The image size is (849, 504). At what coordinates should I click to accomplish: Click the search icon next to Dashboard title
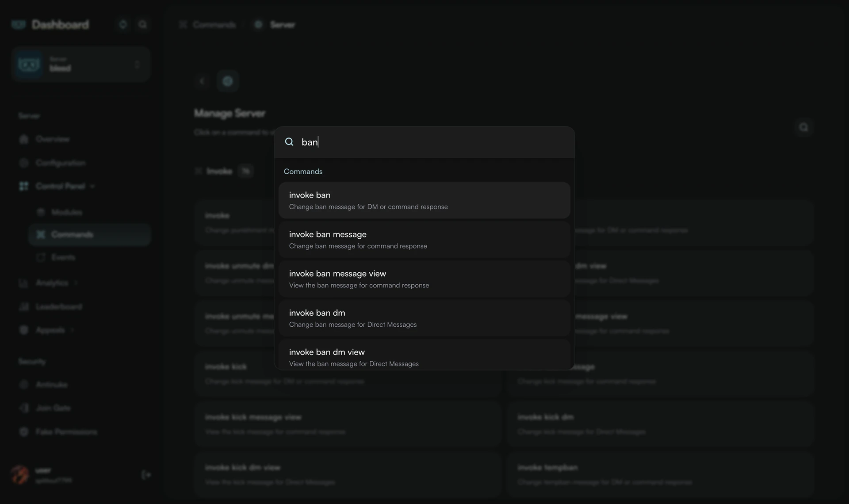pos(142,24)
